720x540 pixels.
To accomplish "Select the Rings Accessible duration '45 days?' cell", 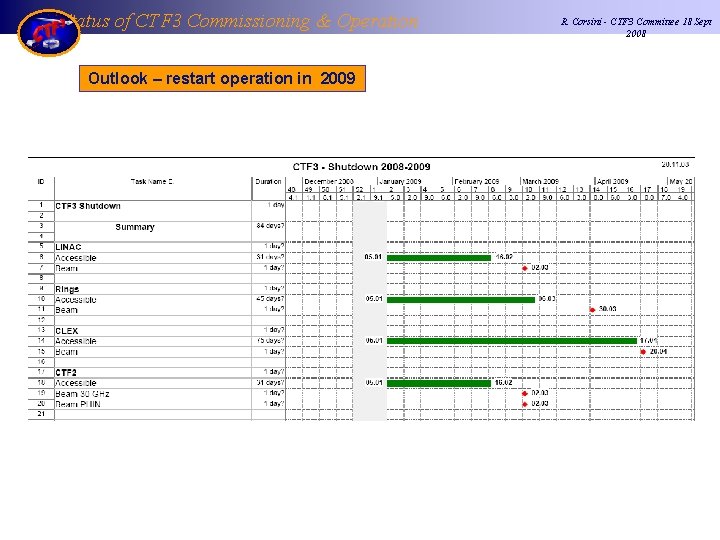I will click(270, 299).
